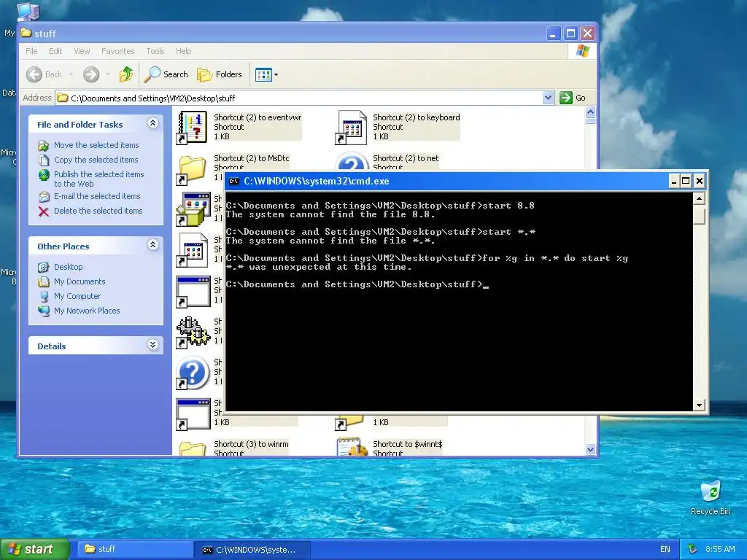The image size is (747, 560).
Task: Open Search in the stuff window
Action: 166,74
